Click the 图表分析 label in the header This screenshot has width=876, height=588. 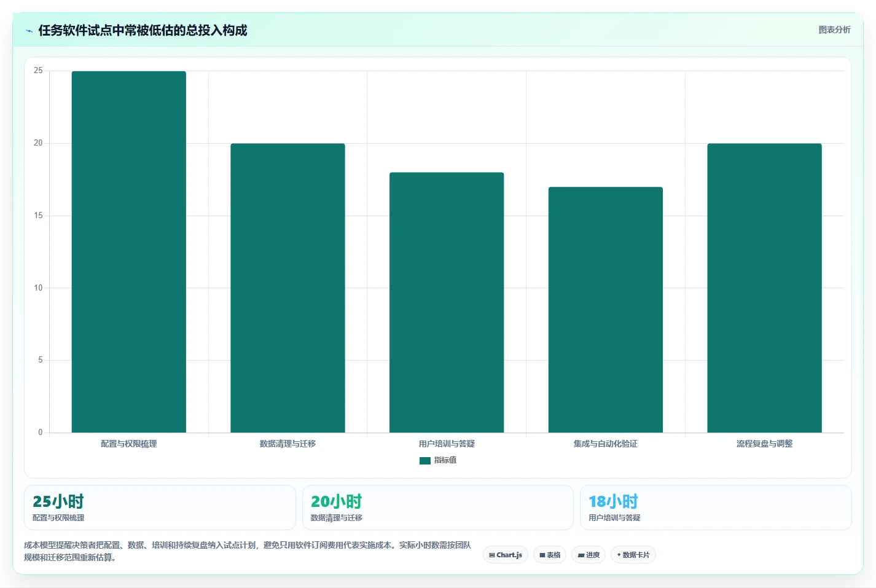pos(834,29)
